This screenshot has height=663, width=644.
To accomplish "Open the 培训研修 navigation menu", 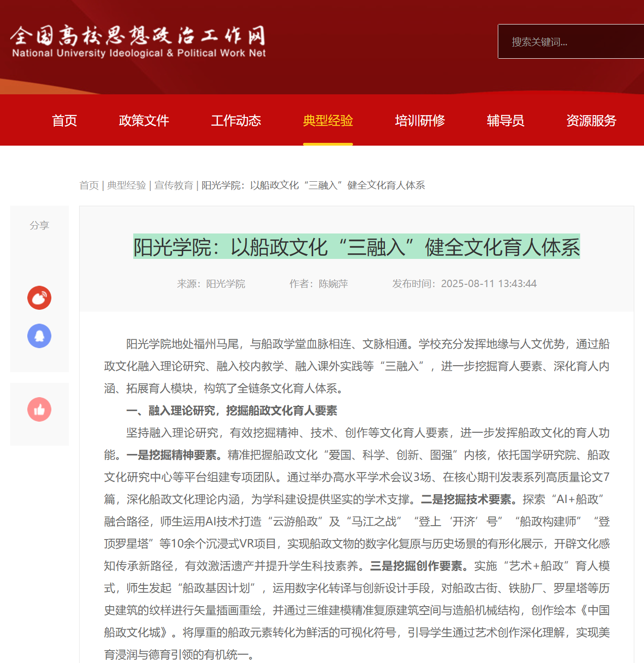I will (x=420, y=121).
